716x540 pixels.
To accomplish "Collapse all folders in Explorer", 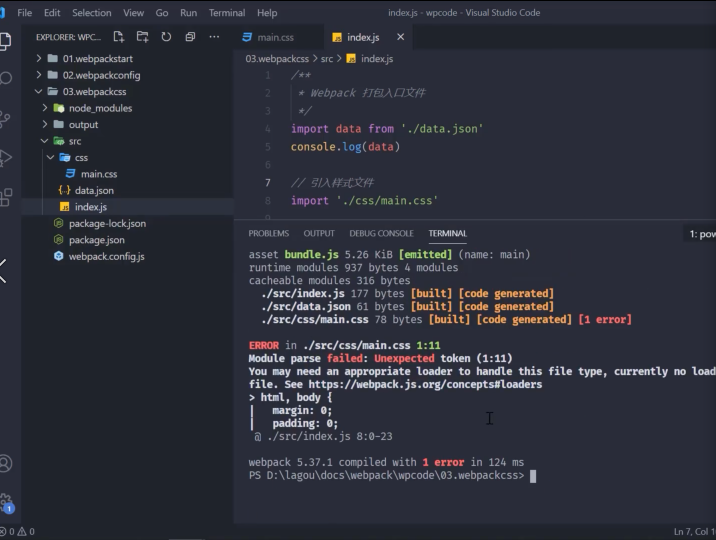I will pos(190,37).
